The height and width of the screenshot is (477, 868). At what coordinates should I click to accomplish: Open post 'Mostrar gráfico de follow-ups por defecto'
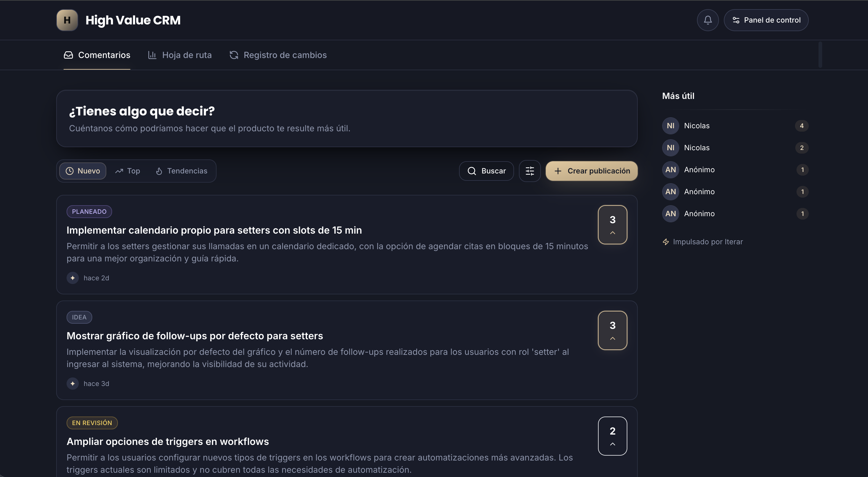195,336
